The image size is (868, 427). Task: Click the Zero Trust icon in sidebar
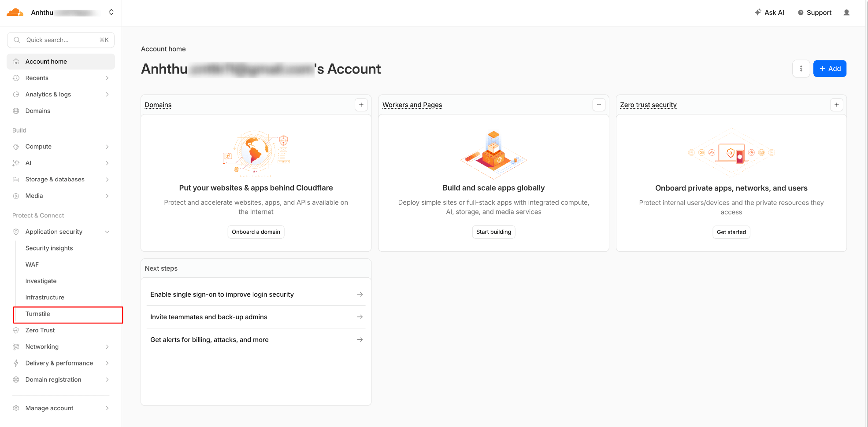16,330
